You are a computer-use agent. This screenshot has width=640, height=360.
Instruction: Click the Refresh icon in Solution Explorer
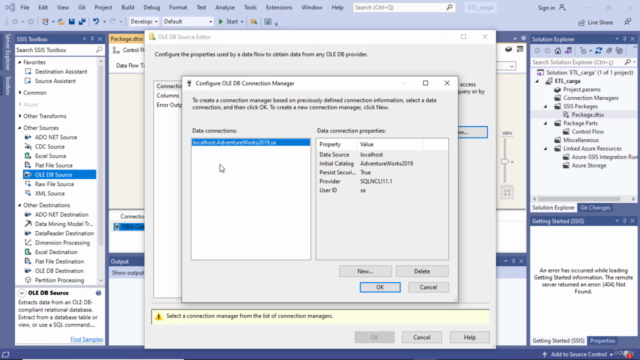tap(598, 51)
